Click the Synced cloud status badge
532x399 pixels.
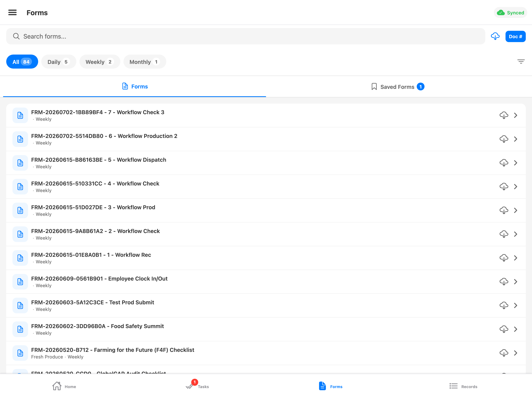pos(510,12)
